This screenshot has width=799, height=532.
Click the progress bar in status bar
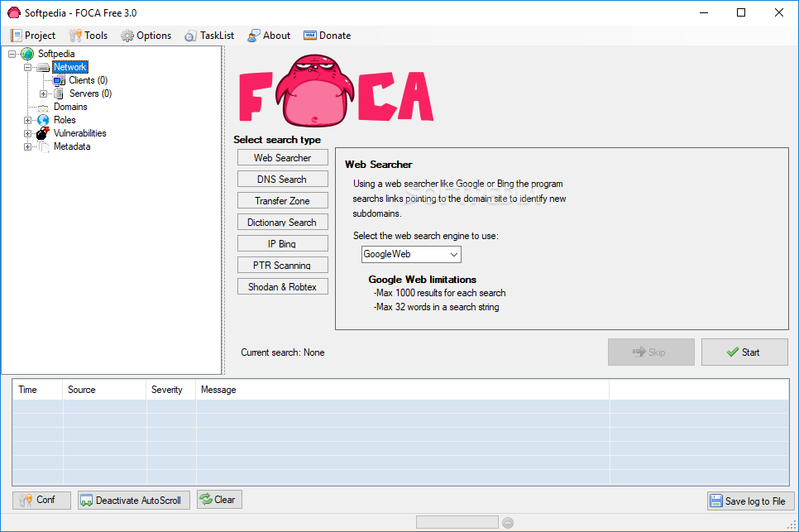click(457, 522)
